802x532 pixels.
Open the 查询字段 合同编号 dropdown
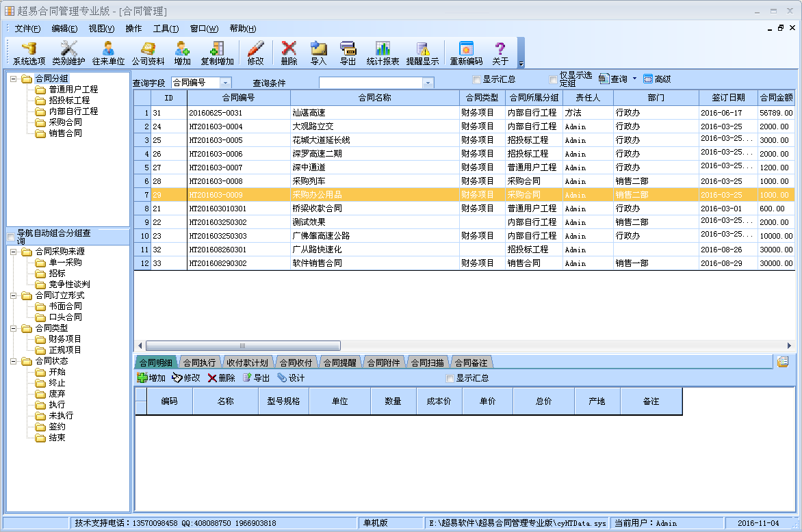click(x=225, y=83)
